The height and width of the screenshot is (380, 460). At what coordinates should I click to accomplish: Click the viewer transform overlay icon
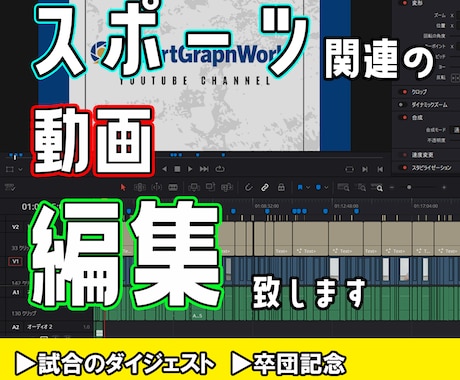pos(10,169)
